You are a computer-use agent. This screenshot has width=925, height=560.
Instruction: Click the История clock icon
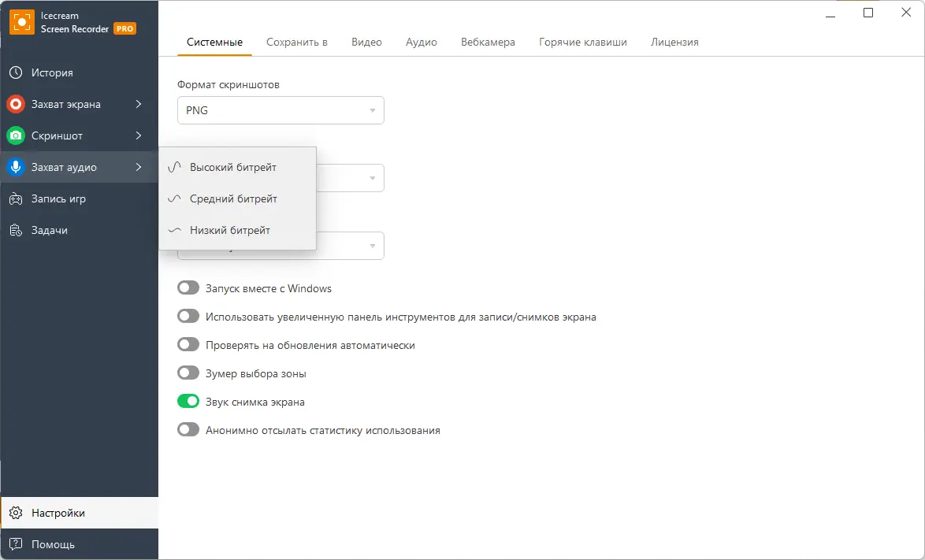(16, 72)
